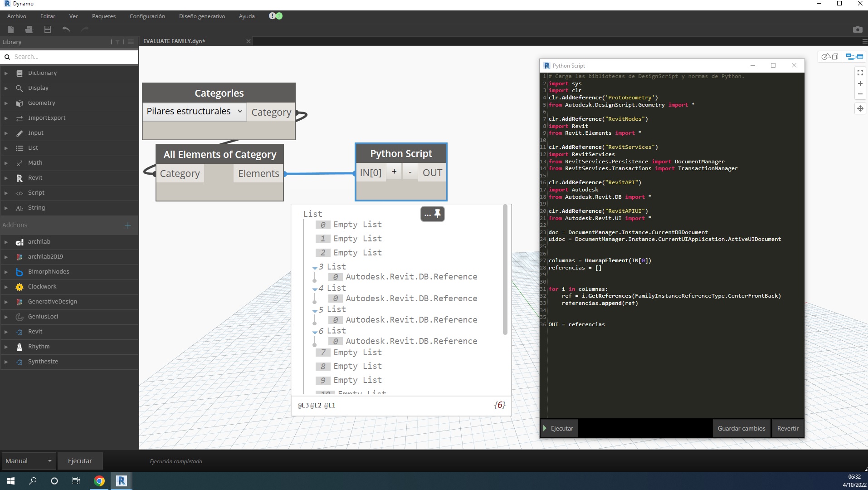Open the Configuración menu

(147, 16)
